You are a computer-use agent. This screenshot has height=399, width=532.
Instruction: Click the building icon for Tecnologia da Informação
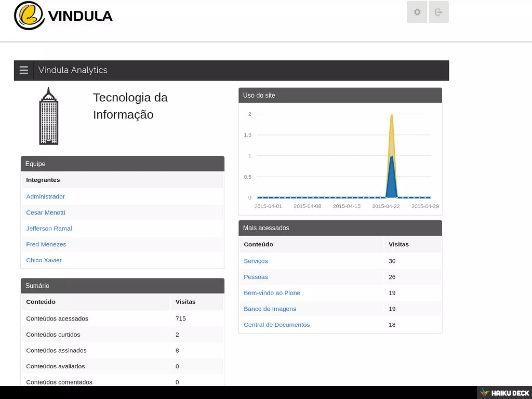coord(49,116)
